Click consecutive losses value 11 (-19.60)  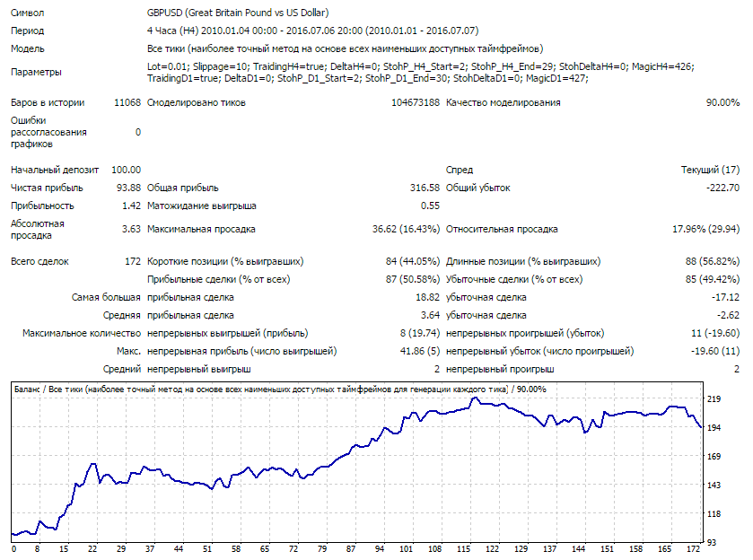pos(715,333)
